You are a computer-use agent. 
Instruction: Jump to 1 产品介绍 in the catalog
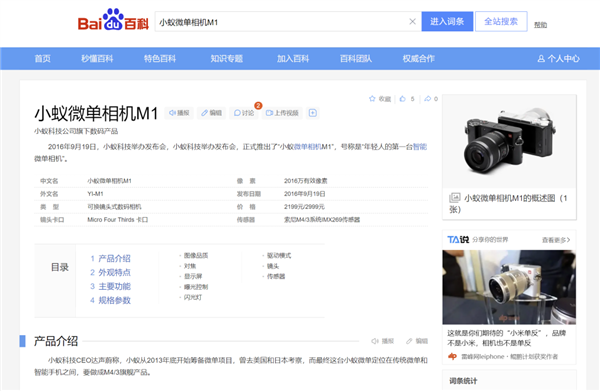pos(111,259)
